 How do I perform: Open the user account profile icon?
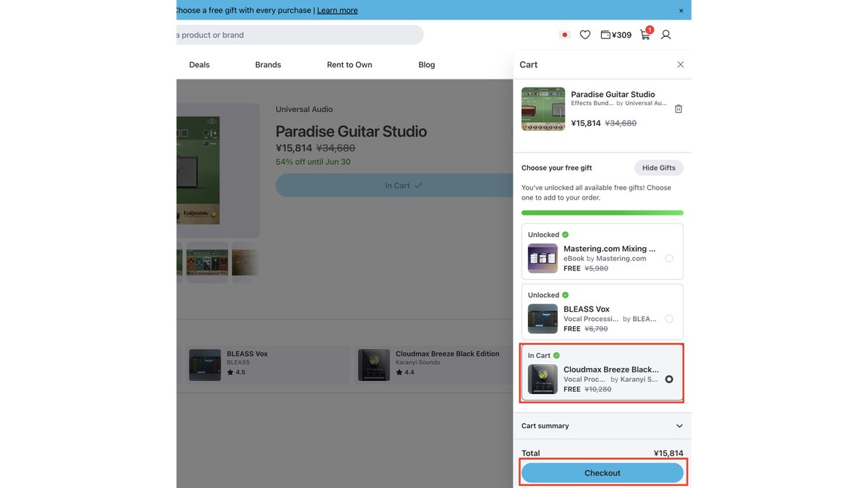coord(666,35)
